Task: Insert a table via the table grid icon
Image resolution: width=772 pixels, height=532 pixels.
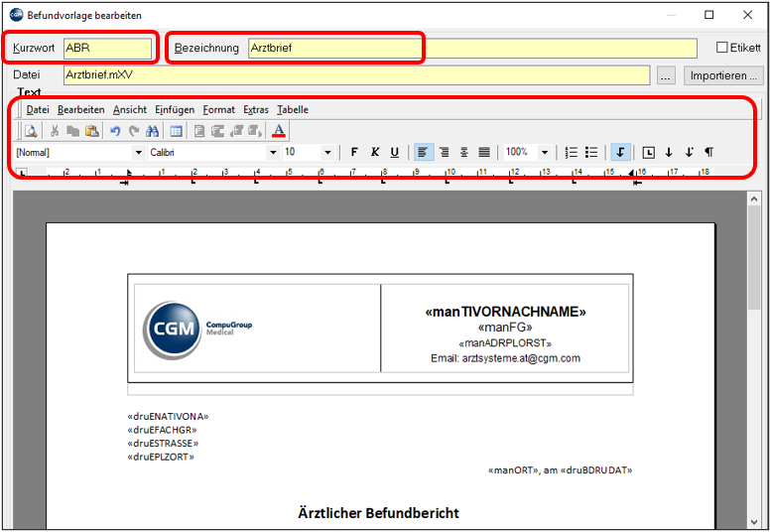Action: click(176, 131)
